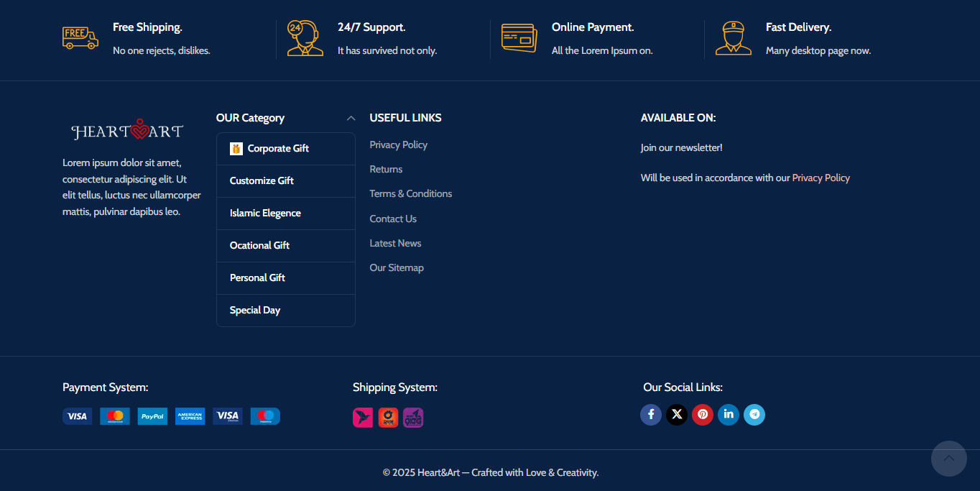Click the Mastercard payment icon

click(x=115, y=416)
